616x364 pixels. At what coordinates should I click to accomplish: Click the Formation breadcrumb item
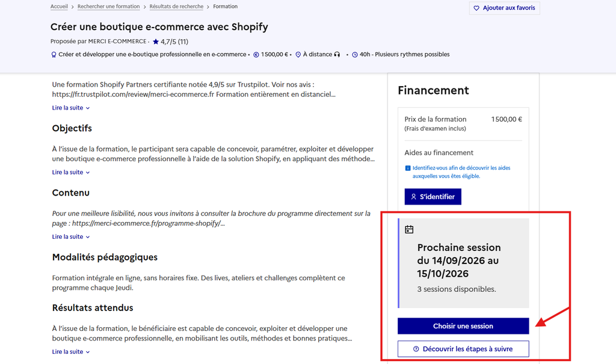click(225, 7)
